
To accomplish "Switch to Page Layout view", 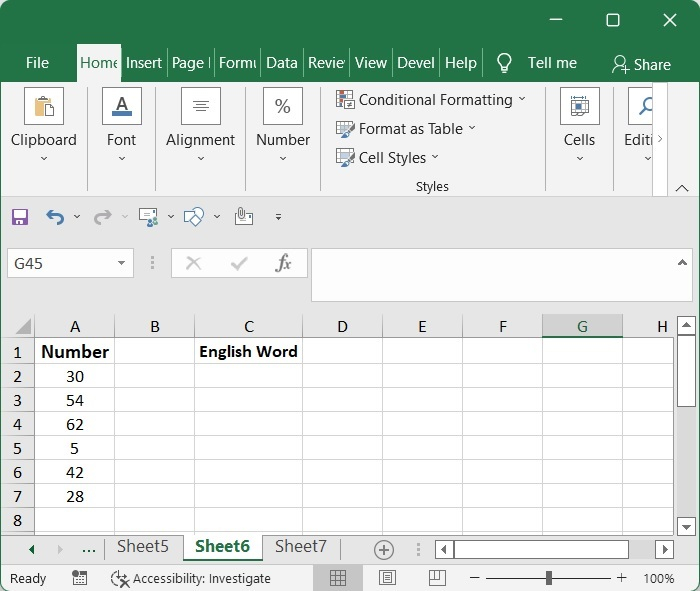I will click(387, 578).
